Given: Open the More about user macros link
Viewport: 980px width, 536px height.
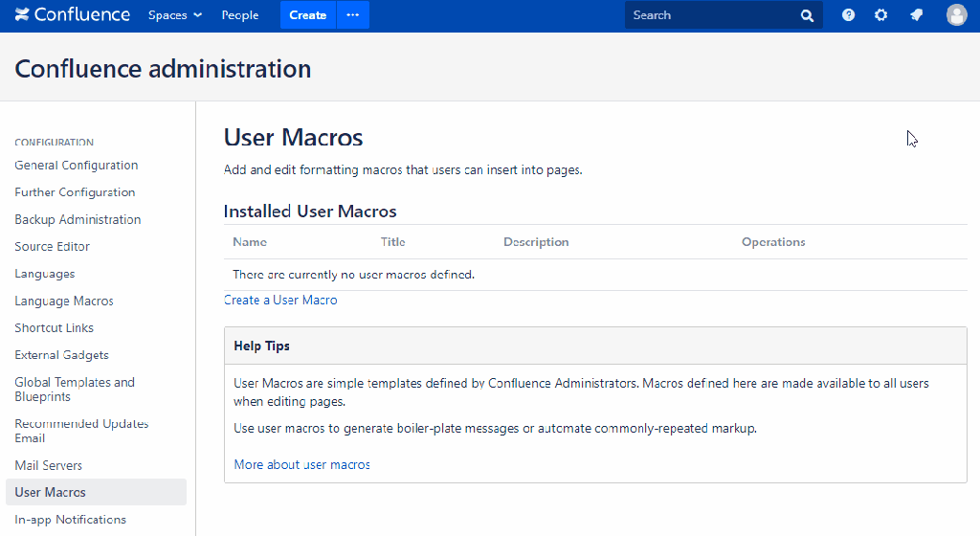Looking at the screenshot, I should coord(301,465).
